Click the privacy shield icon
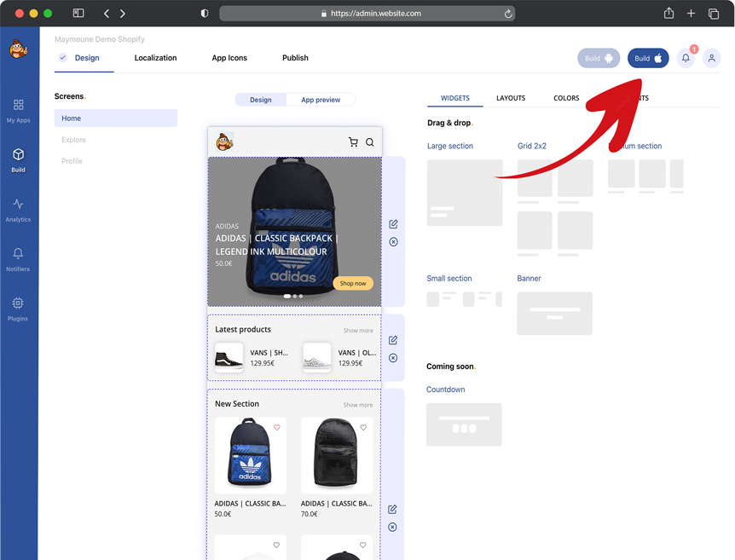Viewport: 735px width, 560px height. (x=205, y=13)
